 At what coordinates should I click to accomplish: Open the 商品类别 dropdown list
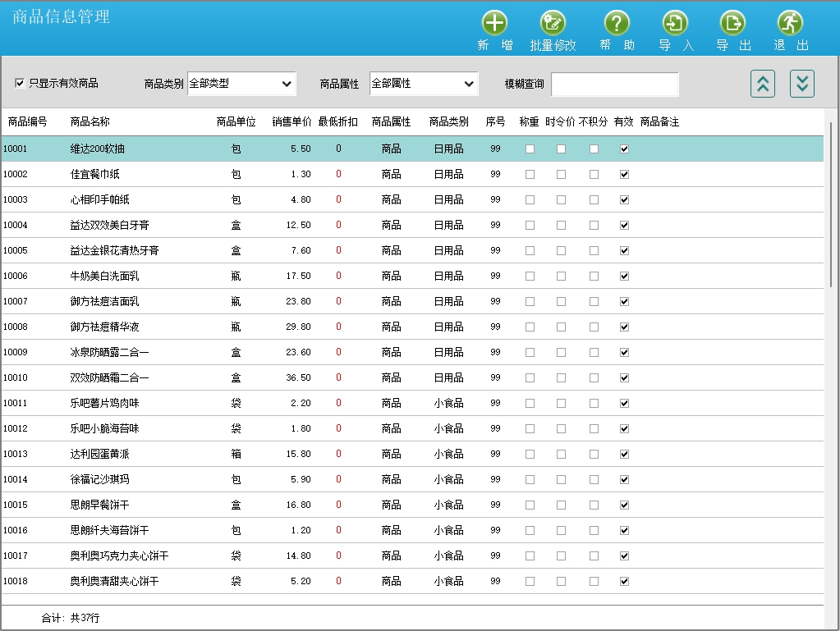tap(241, 84)
